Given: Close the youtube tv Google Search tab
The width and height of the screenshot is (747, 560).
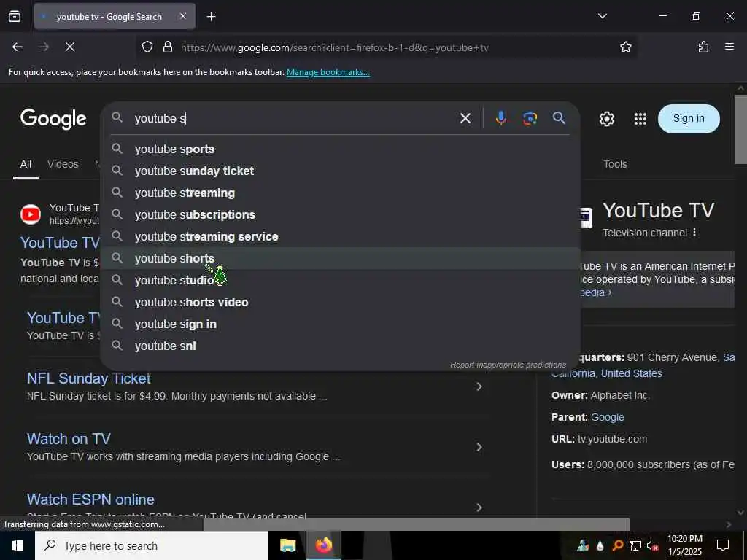Looking at the screenshot, I should point(183,16).
